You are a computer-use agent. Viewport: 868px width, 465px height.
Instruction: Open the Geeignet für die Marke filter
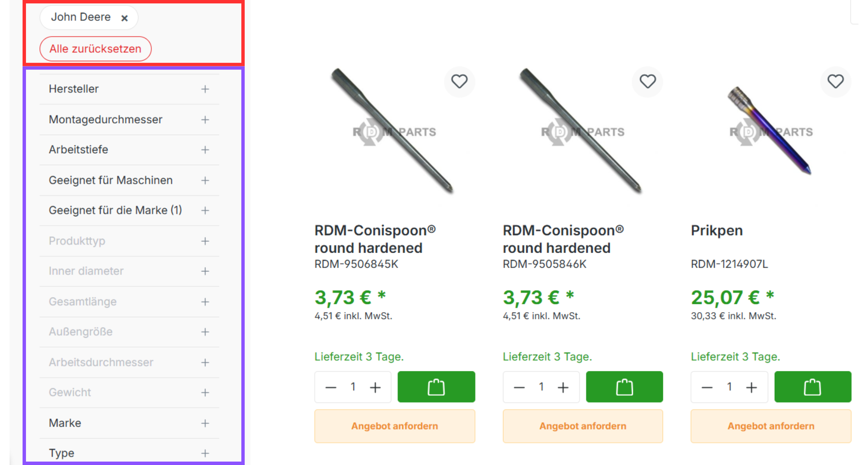205,211
